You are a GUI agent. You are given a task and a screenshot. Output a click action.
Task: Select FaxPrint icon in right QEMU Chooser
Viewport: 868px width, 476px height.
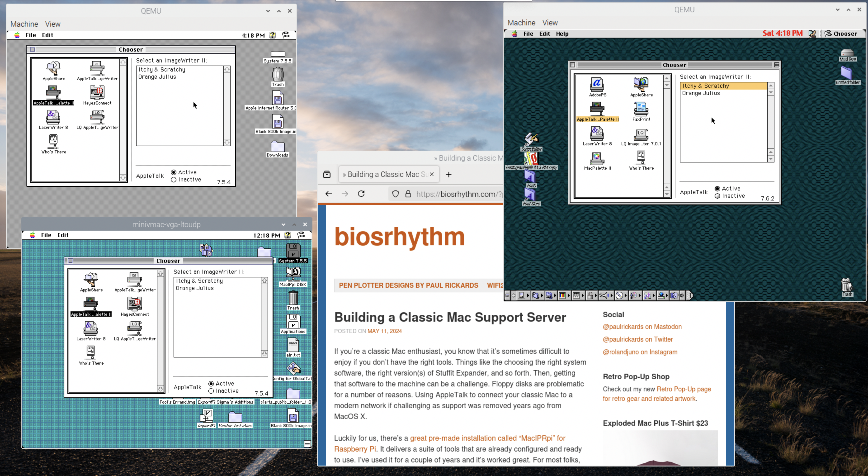click(x=641, y=112)
